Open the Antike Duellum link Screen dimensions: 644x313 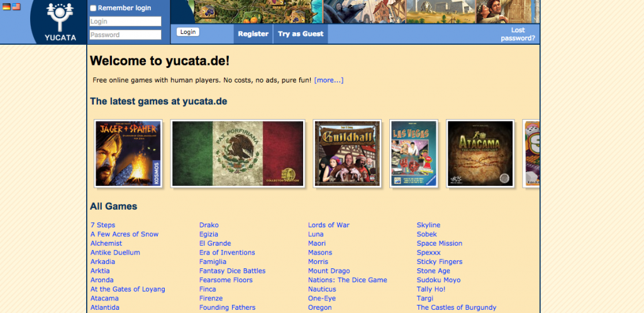coord(115,253)
